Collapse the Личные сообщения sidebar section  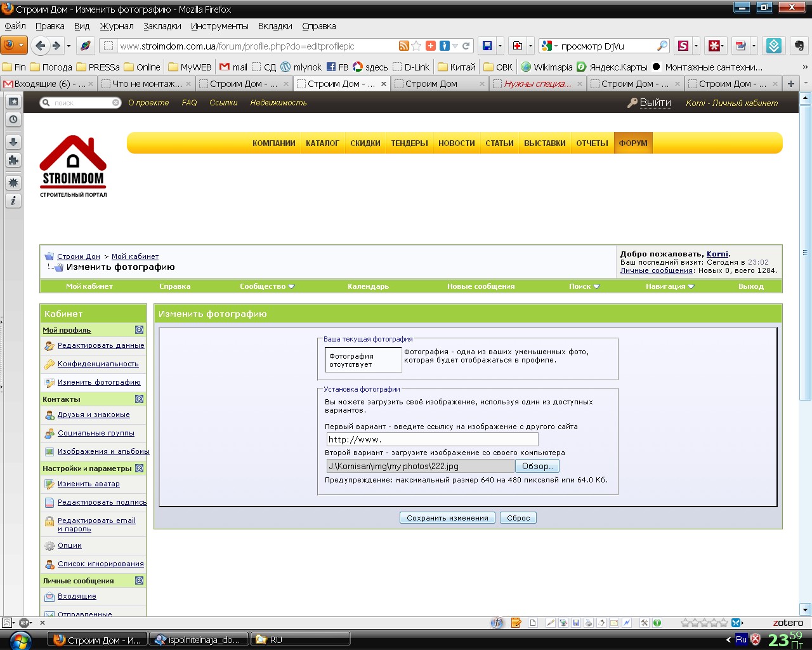tap(139, 581)
